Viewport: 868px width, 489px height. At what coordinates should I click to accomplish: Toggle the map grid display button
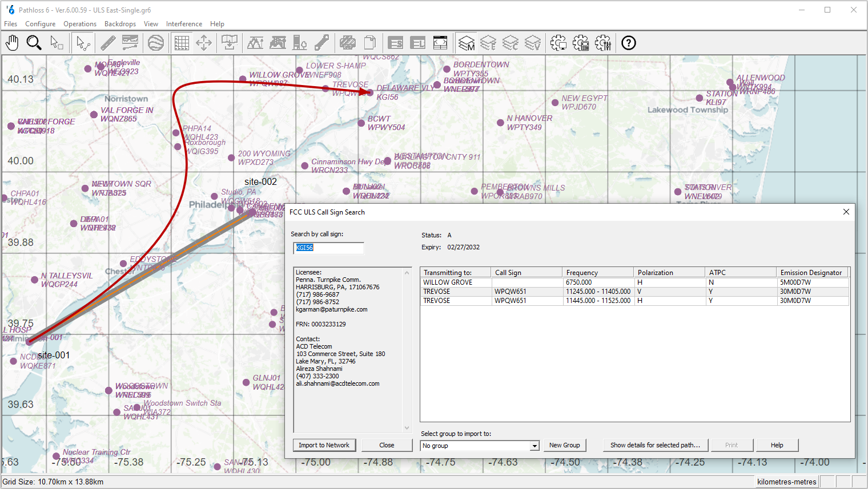coord(182,43)
